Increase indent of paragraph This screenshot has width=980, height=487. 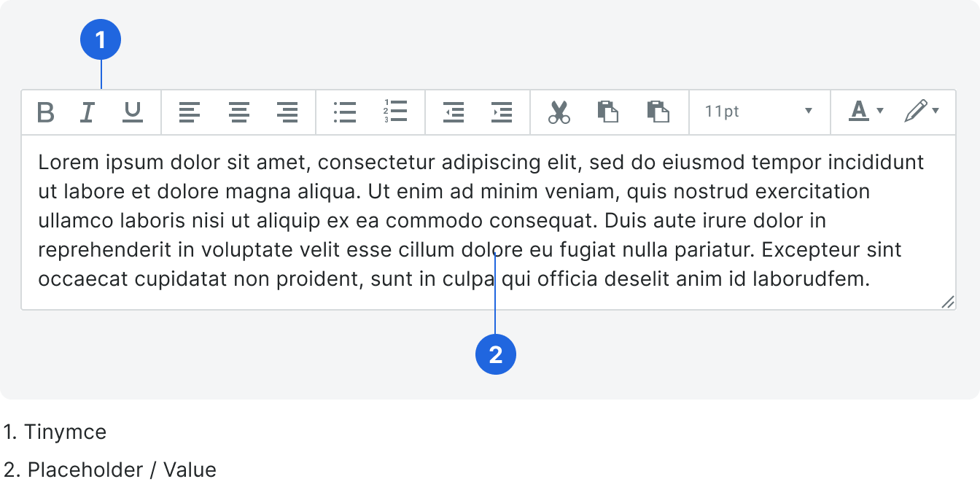coord(502,112)
